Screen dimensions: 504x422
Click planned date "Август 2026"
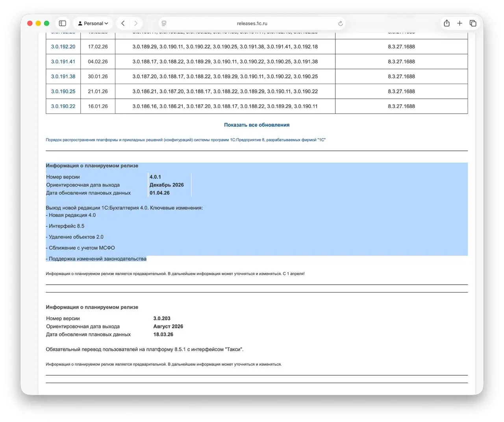168,326
